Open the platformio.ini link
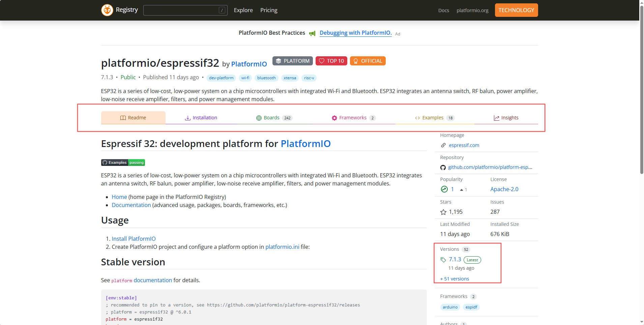The width and height of the screenshot is (644, 325). (283, 247)
